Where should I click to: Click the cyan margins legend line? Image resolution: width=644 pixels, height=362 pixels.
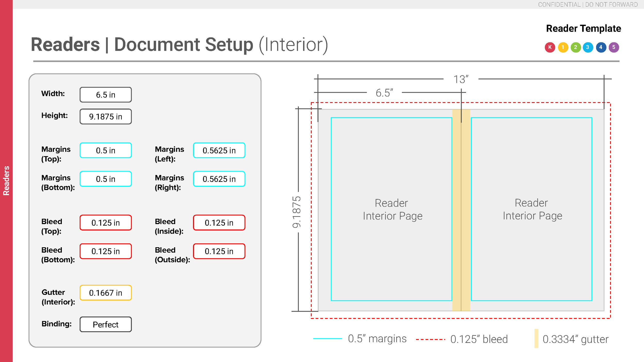(327, 339)
